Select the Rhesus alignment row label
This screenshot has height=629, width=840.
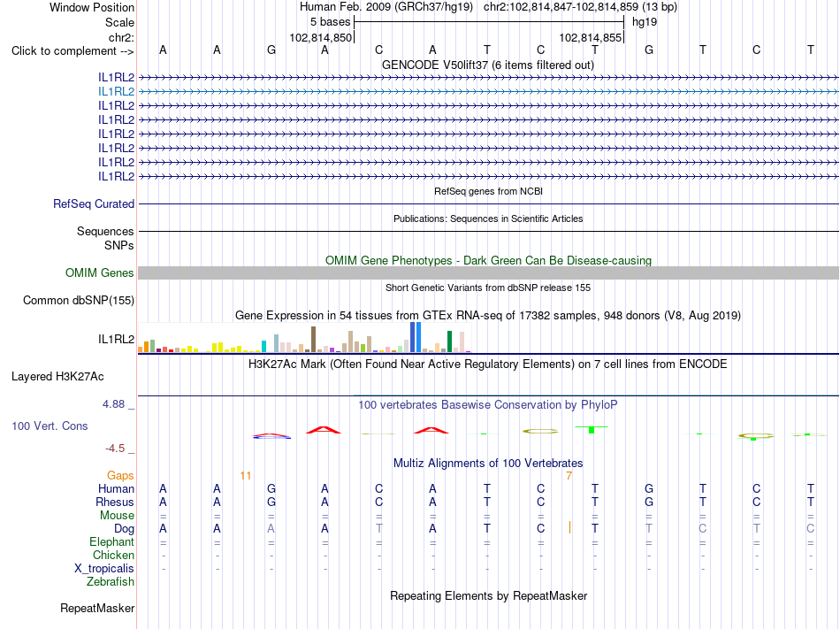(x=115, y=502)
